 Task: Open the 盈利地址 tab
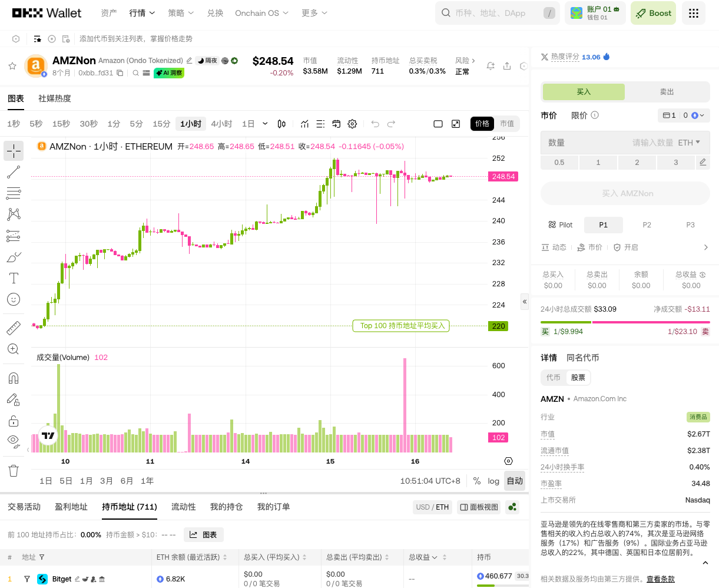tap(71, 507)
